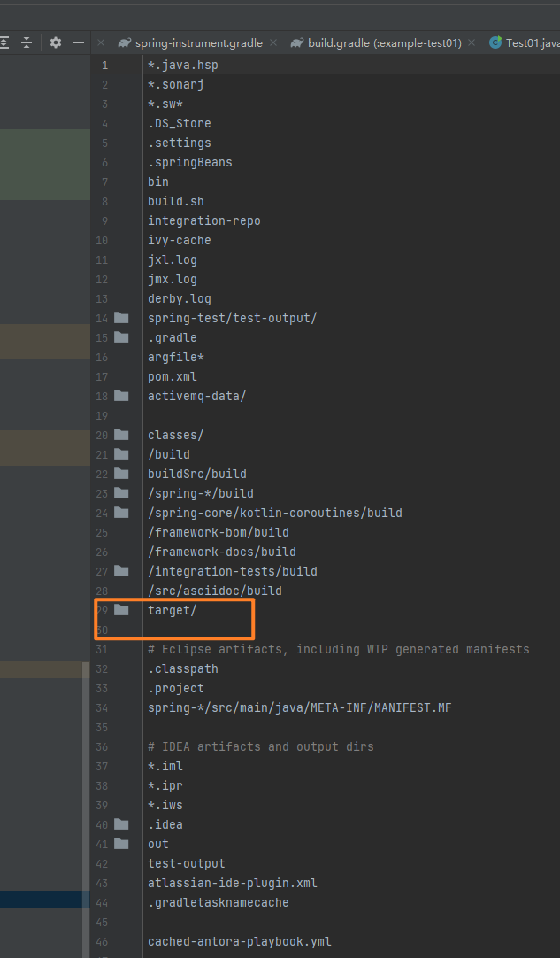
Task: Click gutter folder icon next to activemq-data/
Action: click(x=121, y=396)
